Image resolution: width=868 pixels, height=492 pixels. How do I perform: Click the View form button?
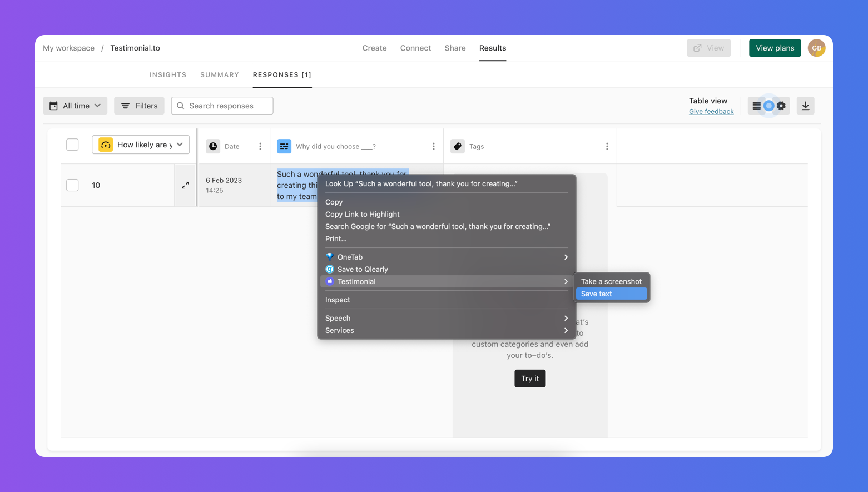(x=708, y=48)
